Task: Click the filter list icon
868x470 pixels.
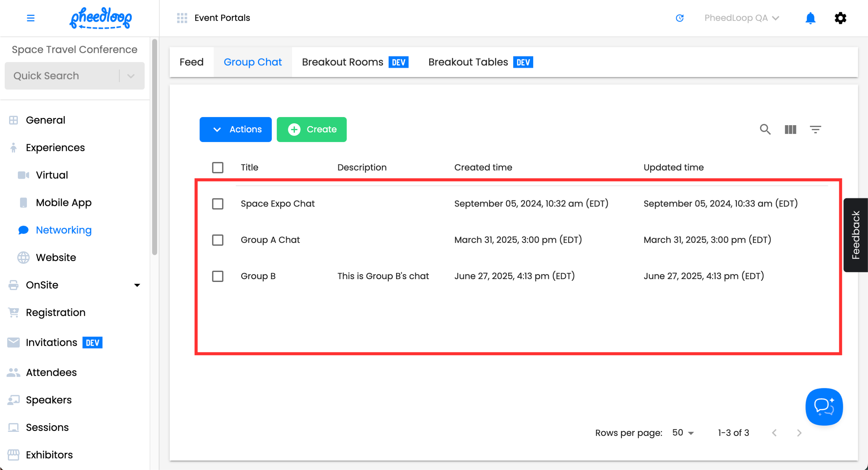Action: point(815,129)
